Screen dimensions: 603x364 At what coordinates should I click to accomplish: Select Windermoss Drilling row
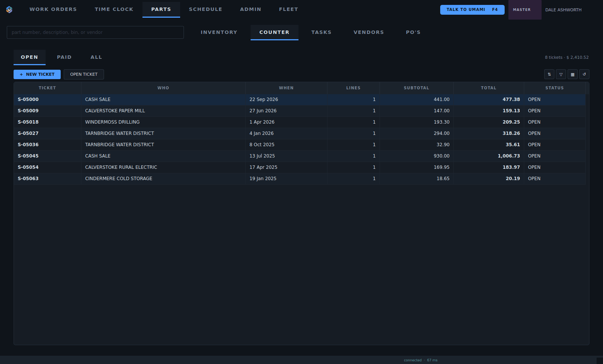[x=300, y=122]
